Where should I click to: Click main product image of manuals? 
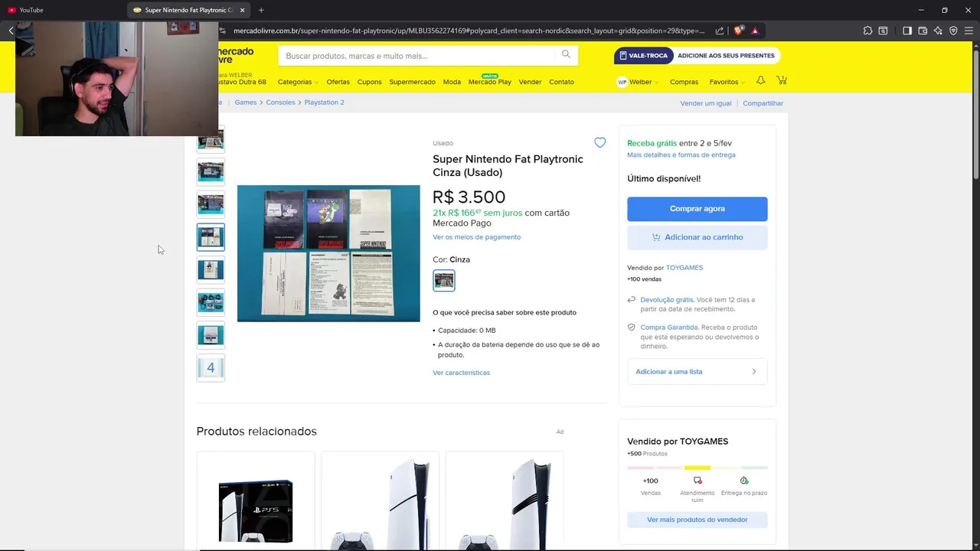click(328, 253)
